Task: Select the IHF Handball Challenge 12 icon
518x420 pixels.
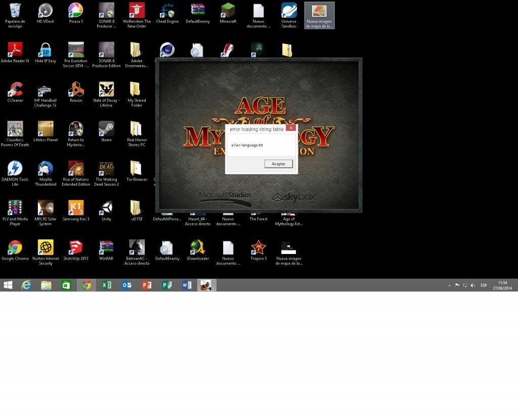Action: pos(45,95)
